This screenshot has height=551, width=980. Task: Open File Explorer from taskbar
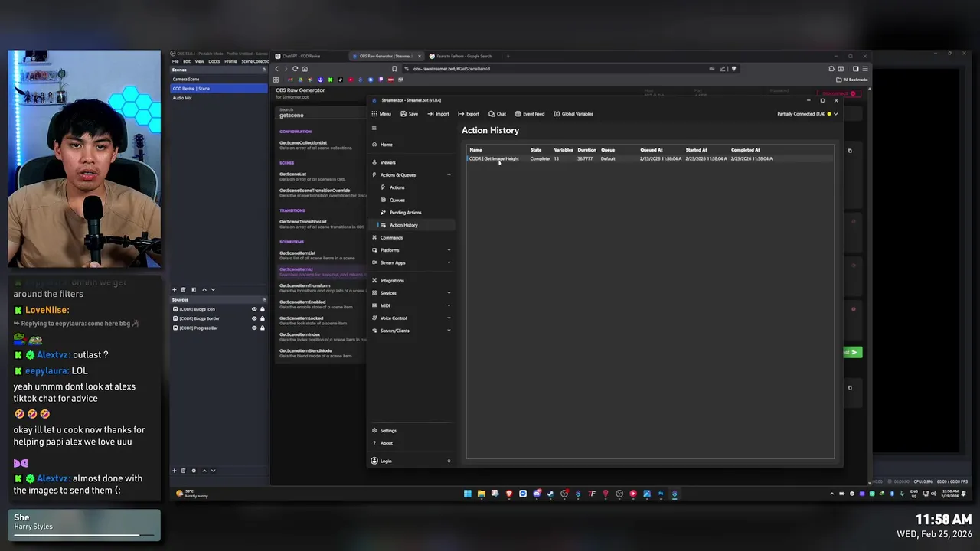tap(481, 494)
